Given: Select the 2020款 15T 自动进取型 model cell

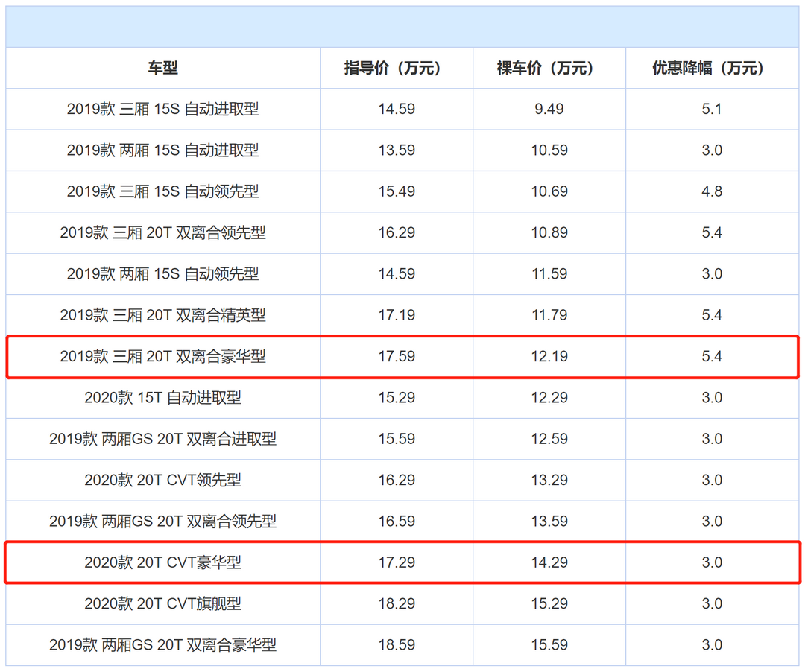Looking at the screenshot, I should point(162,398).
